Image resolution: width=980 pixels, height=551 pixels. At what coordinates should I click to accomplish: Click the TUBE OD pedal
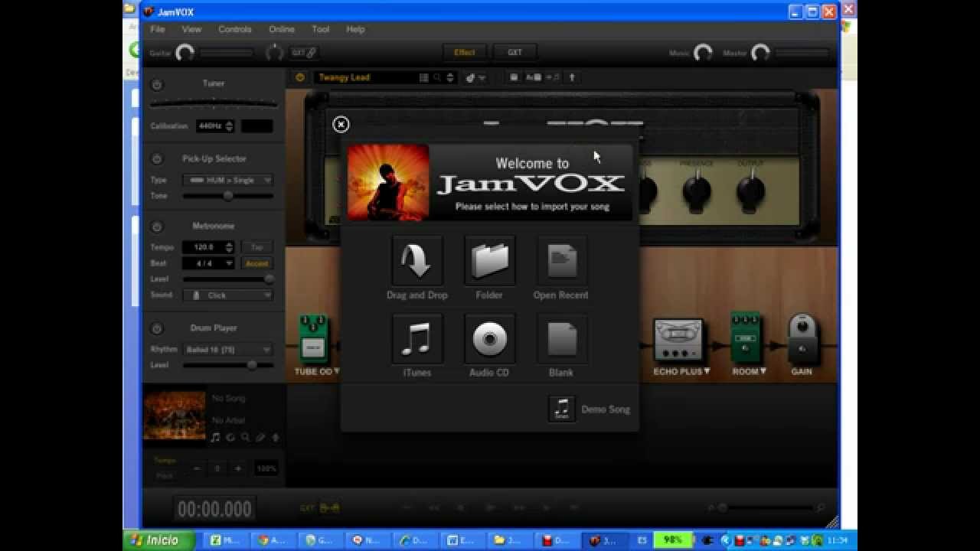(313, 339)
